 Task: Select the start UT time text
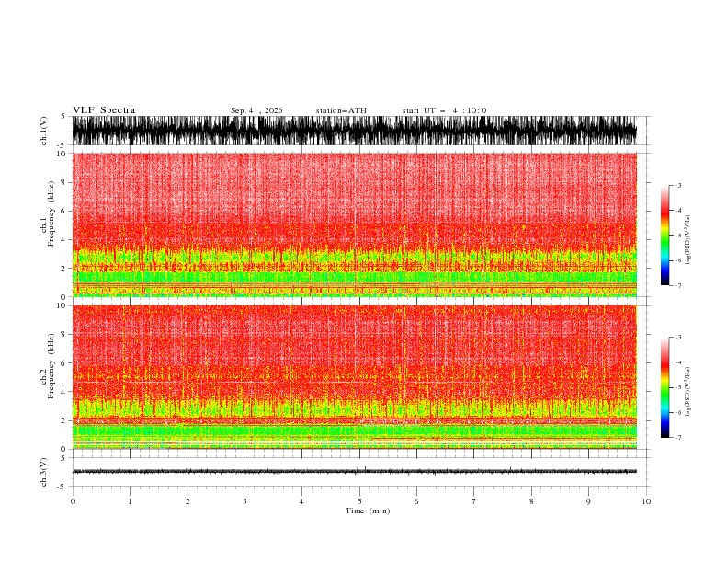(x=444, y=110)
